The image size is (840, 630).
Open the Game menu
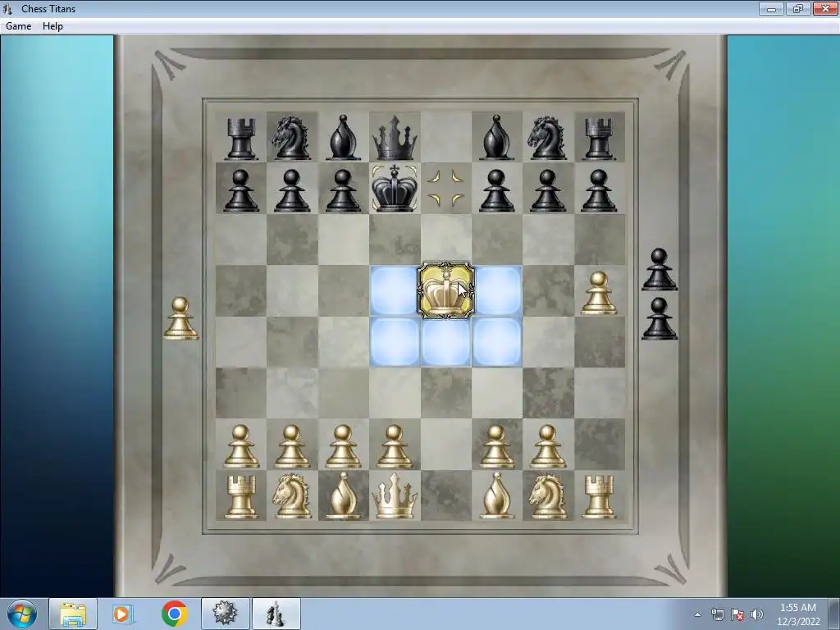18,26
